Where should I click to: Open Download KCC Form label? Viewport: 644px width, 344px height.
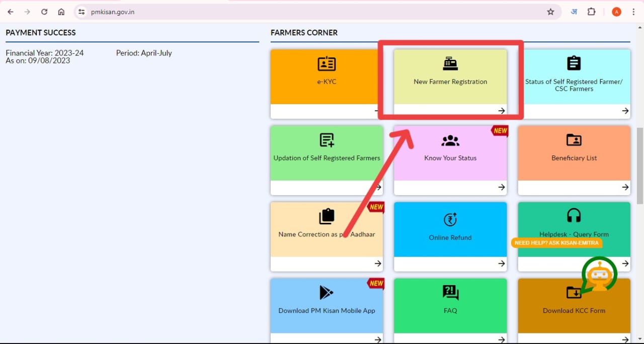pos(574,310)
